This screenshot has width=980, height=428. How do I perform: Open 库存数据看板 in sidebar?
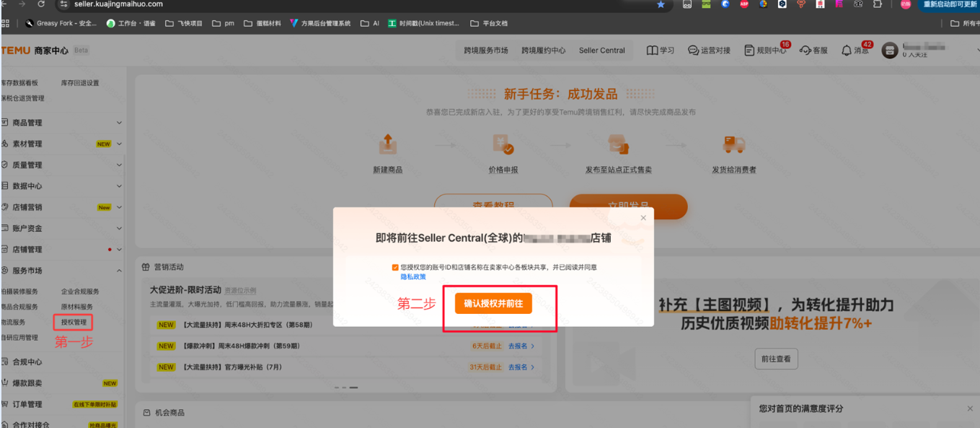coord(19,83)
